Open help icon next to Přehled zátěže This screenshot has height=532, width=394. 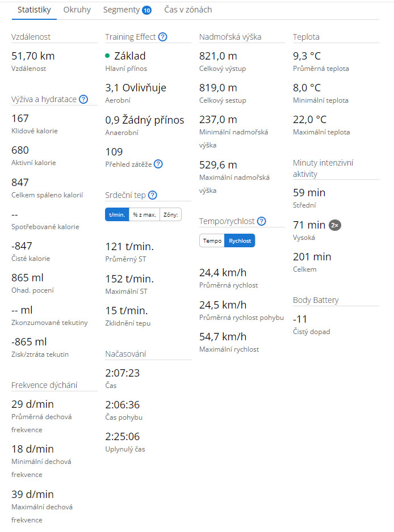[158, 164]
